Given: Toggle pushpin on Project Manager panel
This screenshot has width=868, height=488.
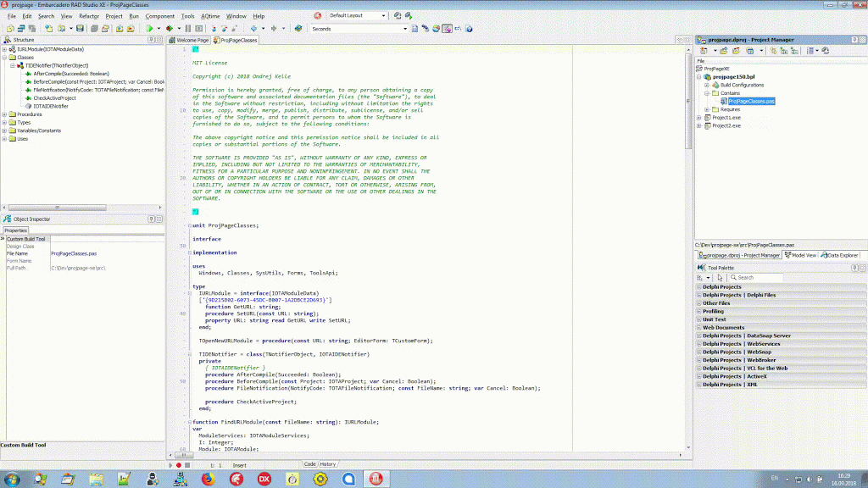Looking at the screenshot, I should 854,40.
